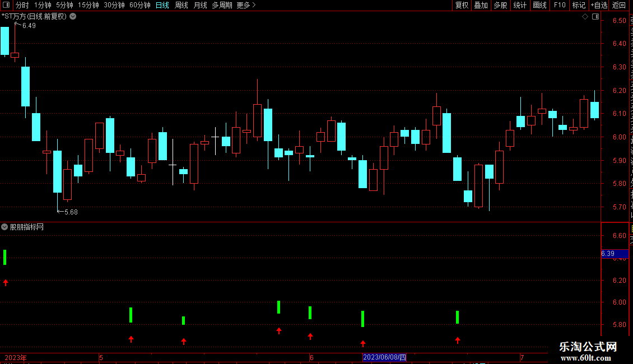Expand dropdown beside *ST万方 title
The height and width of the screenshot is (364, 633).
tap(73, 17)
